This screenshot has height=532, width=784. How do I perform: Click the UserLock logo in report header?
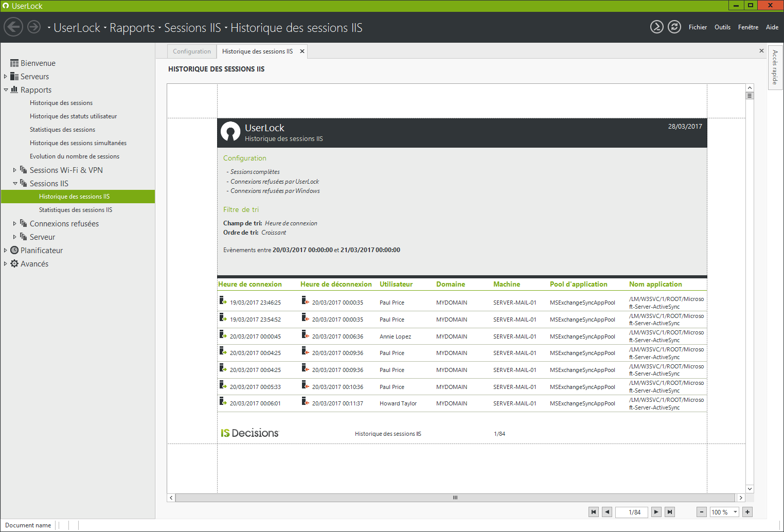(x=230, y=132)
